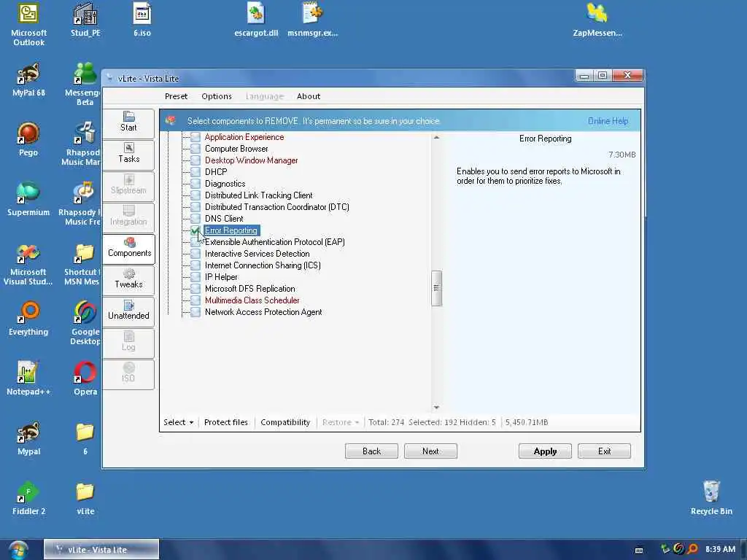Uncheck the Error Reporting checkbox
The width and height of the screenshot is (747, 560).
click(x=196, y=230)
